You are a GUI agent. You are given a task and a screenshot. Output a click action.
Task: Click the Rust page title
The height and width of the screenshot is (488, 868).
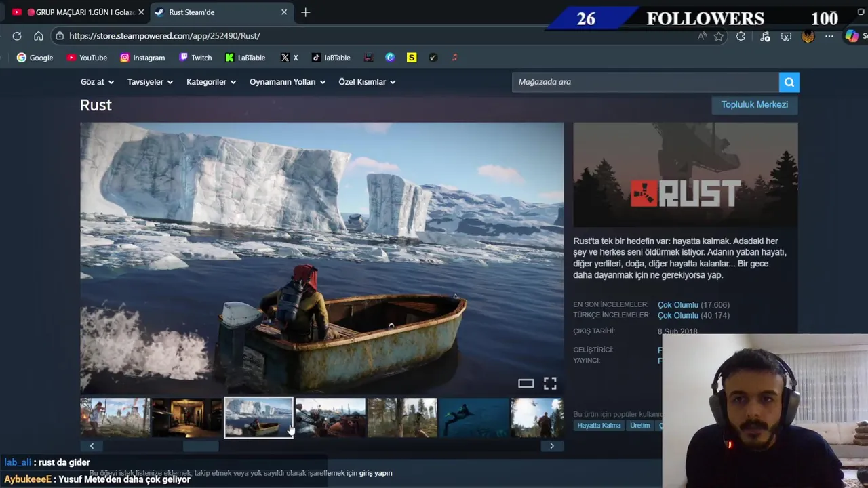tap(96, 105)
